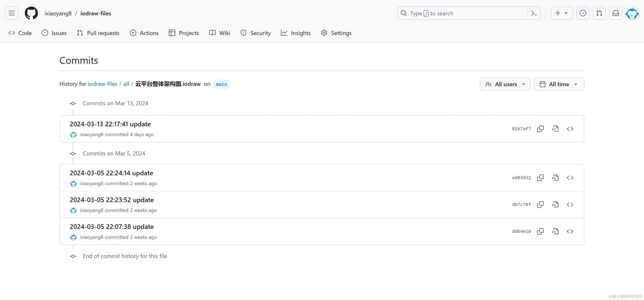Open the command palette icon in search bar
The width and height of the screenshot is (644, 300).
click(534, 13)
